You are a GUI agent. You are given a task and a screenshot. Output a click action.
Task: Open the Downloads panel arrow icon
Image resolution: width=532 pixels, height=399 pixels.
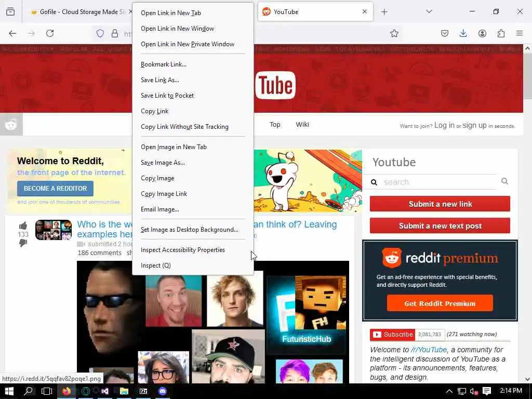[x=463, y=33]
